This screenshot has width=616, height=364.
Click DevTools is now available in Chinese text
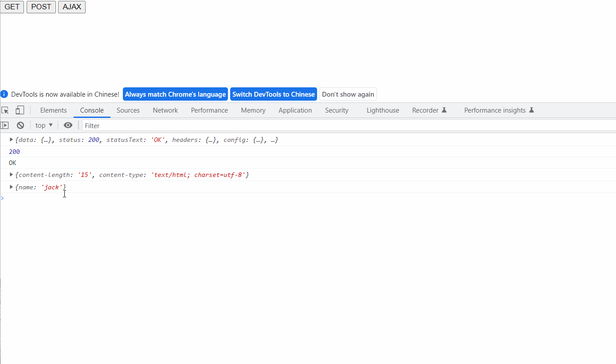click(x=65, y=94)
